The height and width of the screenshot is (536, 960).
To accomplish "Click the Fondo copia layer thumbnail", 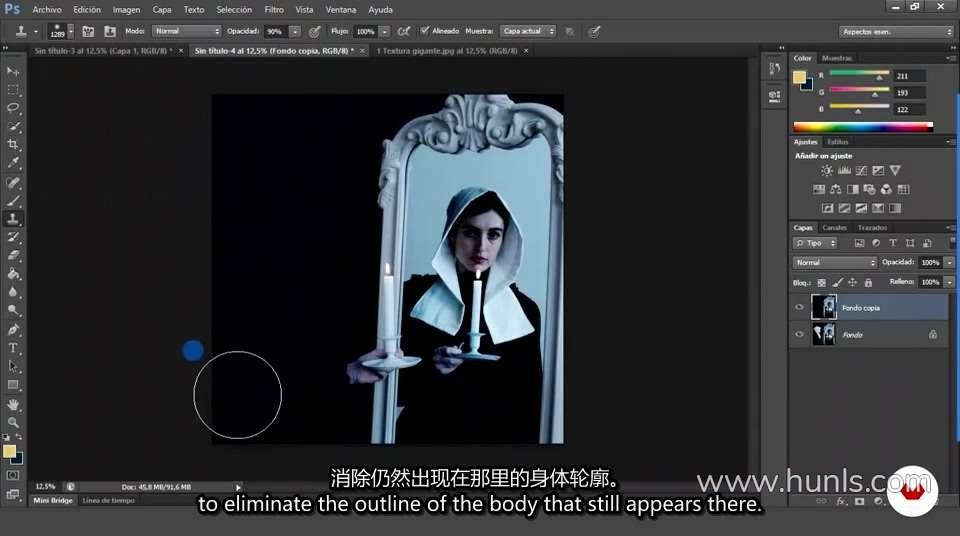I will pyautogui.click(x=823, y=307).
